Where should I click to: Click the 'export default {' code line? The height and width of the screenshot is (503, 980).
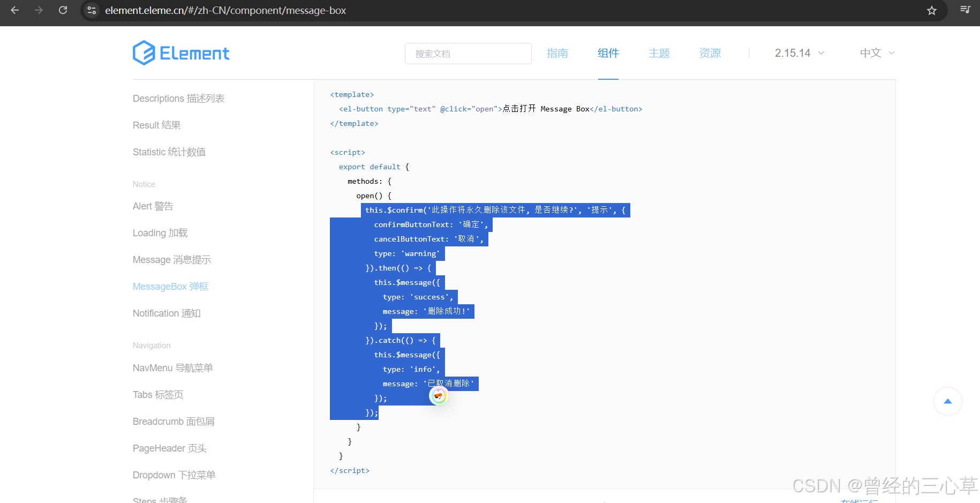374,167
